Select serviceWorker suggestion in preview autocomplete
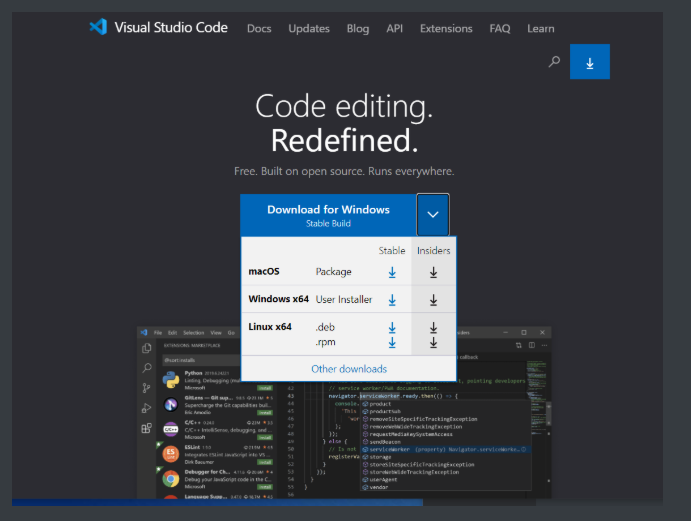 [446, 450]
